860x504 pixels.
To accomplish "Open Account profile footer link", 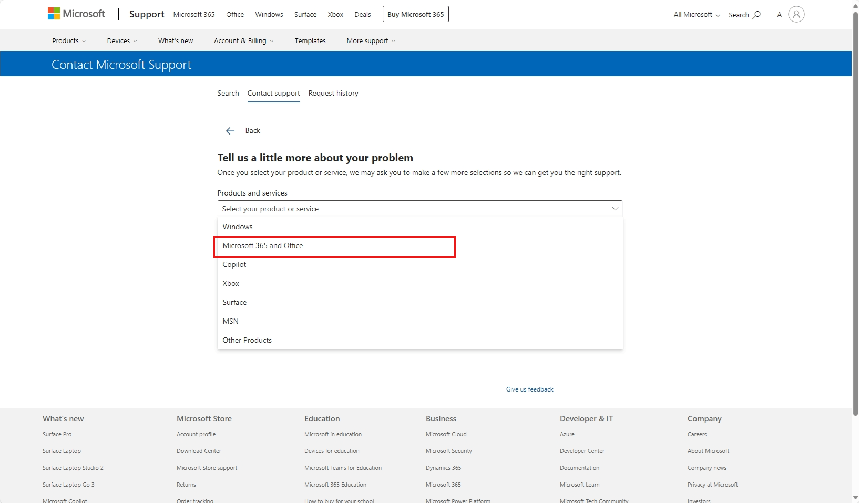I will tap(196, 434).
